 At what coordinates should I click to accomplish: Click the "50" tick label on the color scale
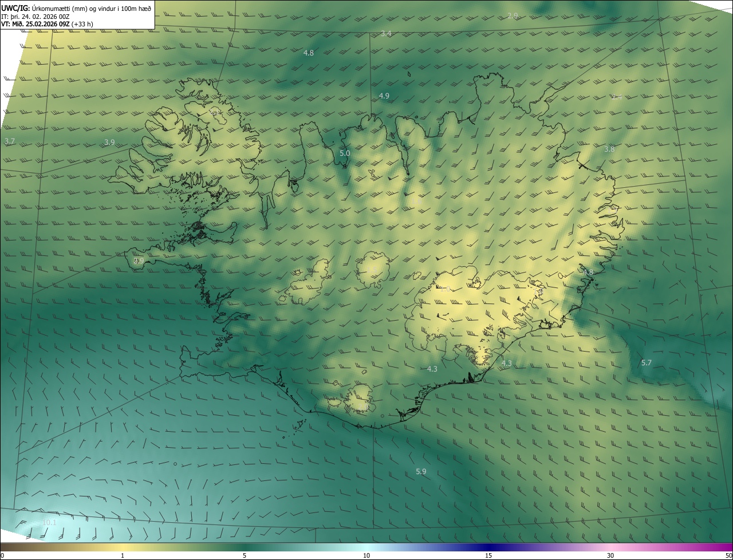pos(728,555)
